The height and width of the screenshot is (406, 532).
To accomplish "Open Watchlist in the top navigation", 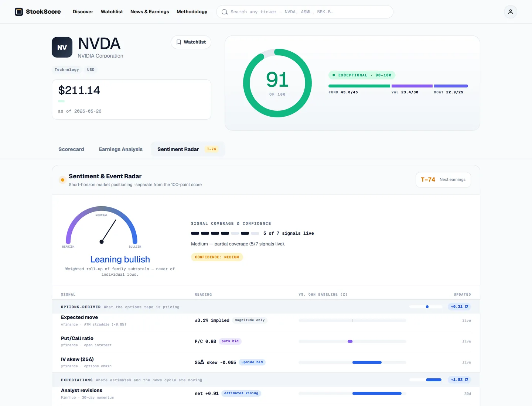I will coord(112,12).
